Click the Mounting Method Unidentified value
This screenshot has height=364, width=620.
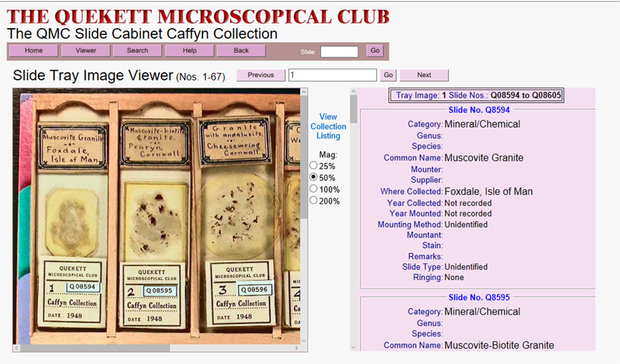[x=466, y=224]
